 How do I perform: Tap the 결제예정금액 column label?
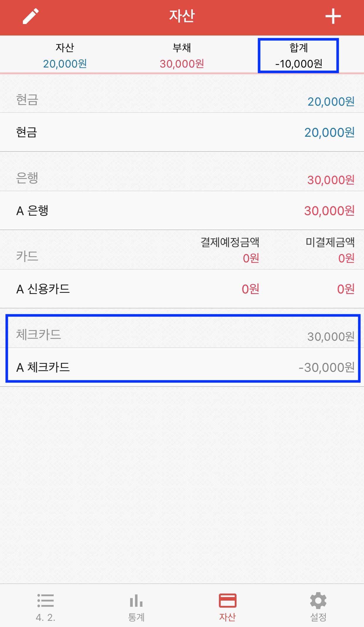coord(230,242)
